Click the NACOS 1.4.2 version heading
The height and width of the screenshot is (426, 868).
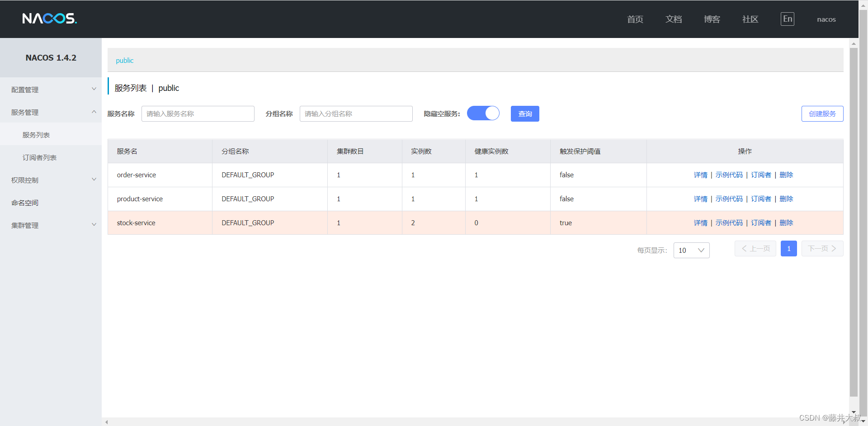coord(51,58)
